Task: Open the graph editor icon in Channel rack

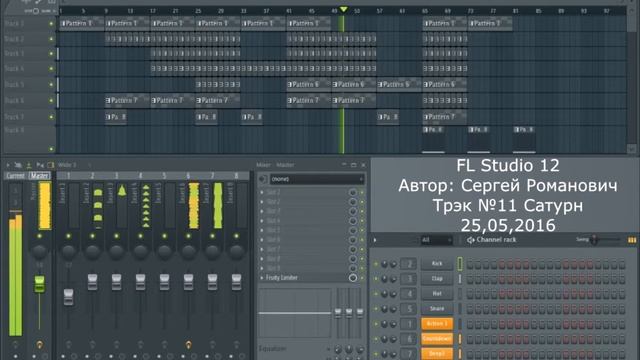Action: click(x=632, y=240)
